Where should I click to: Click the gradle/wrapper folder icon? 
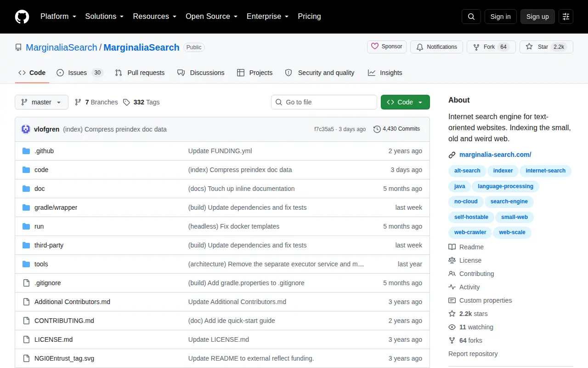coord(26,207)
